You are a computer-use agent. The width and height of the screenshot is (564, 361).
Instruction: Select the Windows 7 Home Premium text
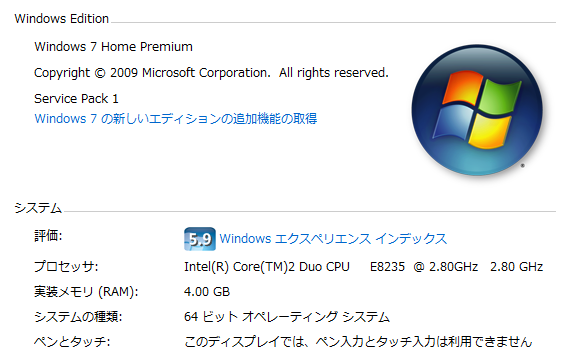point(113,47)
